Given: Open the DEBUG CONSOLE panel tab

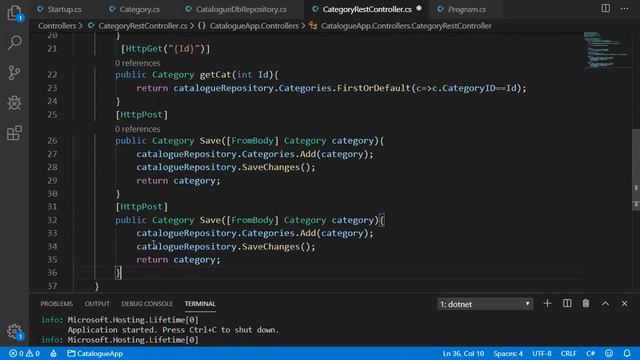Looking at the screenshot, I should [147, 304].
